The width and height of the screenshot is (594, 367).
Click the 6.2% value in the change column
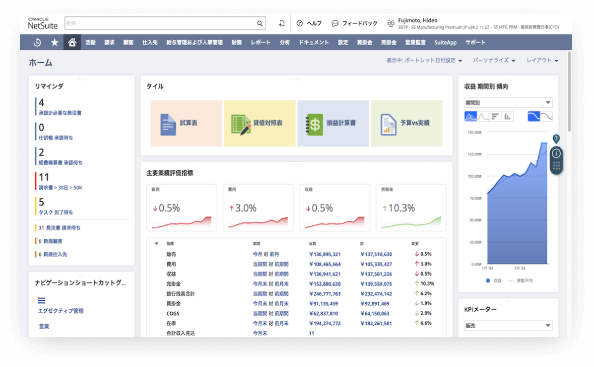tap(426, 294)
